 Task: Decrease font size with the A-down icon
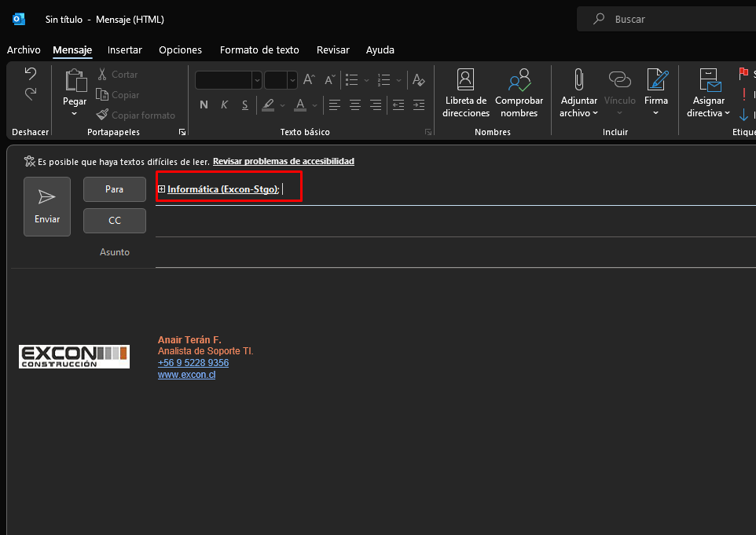click(x=330, y=80)
